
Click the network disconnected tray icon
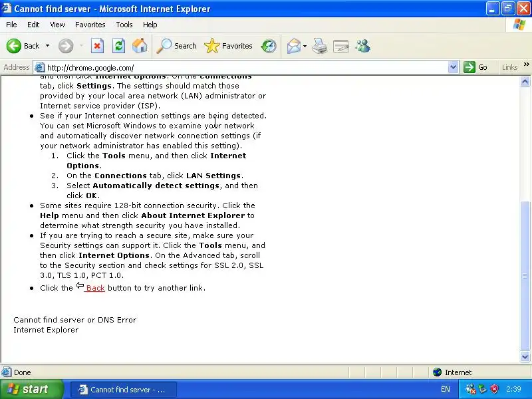tap(470, 389)
